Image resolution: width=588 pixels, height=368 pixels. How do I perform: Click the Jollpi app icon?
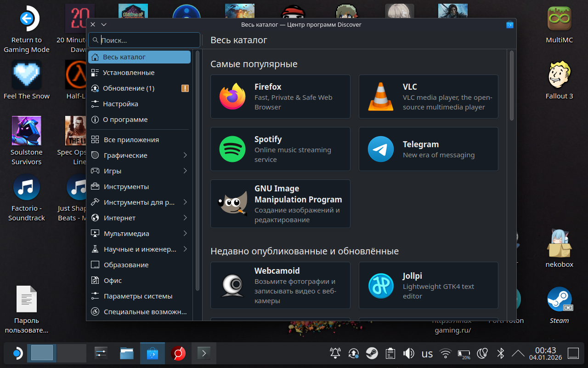381,285
